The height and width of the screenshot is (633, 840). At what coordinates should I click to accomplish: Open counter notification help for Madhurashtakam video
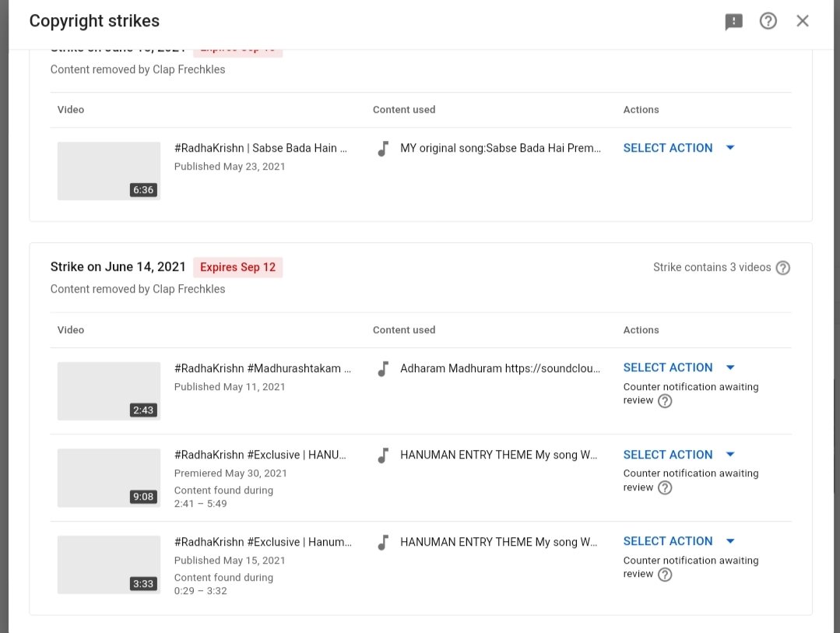665,401
